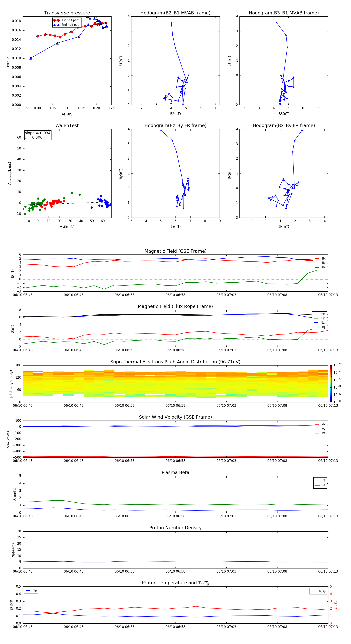Click 'B2(nT)' x-axis label

tap(175, 114)
